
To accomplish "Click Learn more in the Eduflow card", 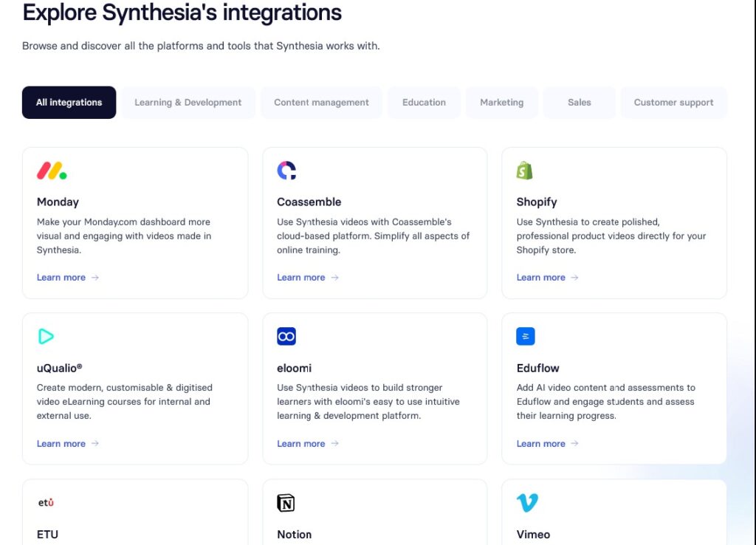I will pos(540,443).
